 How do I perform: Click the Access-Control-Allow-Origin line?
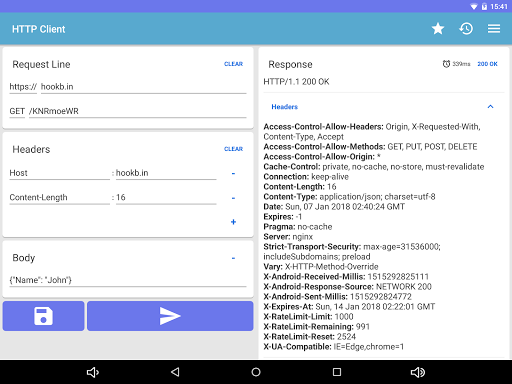322,157
